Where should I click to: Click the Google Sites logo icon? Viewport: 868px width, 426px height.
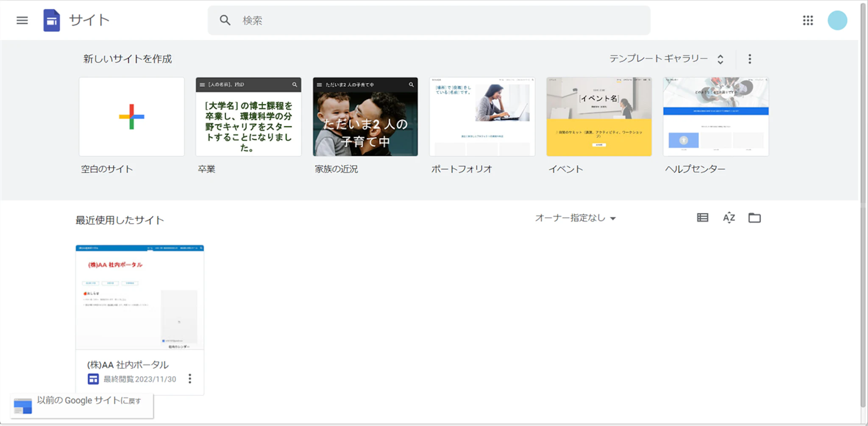point(51,20)
